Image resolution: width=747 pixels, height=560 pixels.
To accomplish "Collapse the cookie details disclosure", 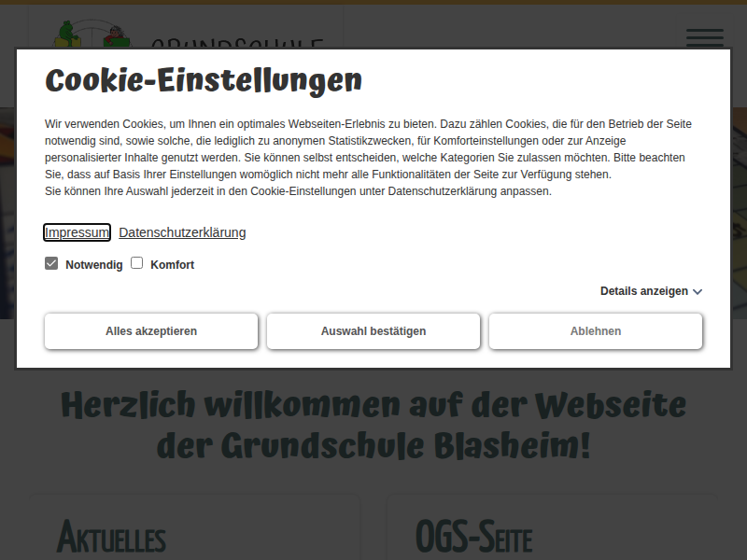I will click(x=644, y=291).
